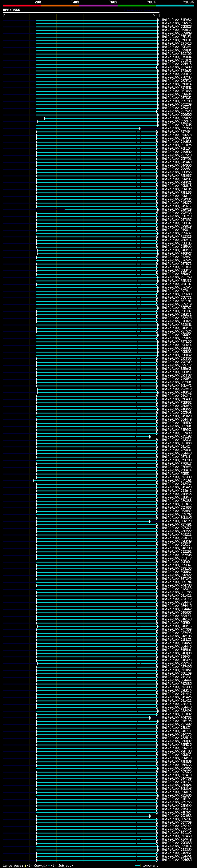Select the UniRef100_Q1EPK5 label
This screenshot has height=868, width=197.
pos(176,494)
